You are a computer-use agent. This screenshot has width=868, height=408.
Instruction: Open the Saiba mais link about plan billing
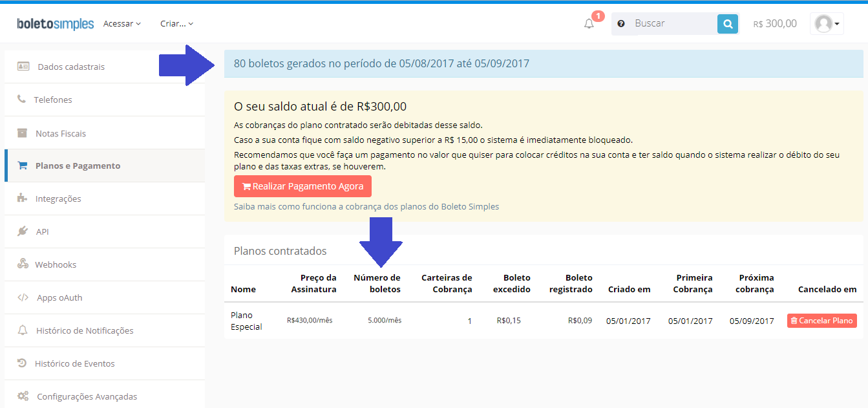[x=366, y=206]
